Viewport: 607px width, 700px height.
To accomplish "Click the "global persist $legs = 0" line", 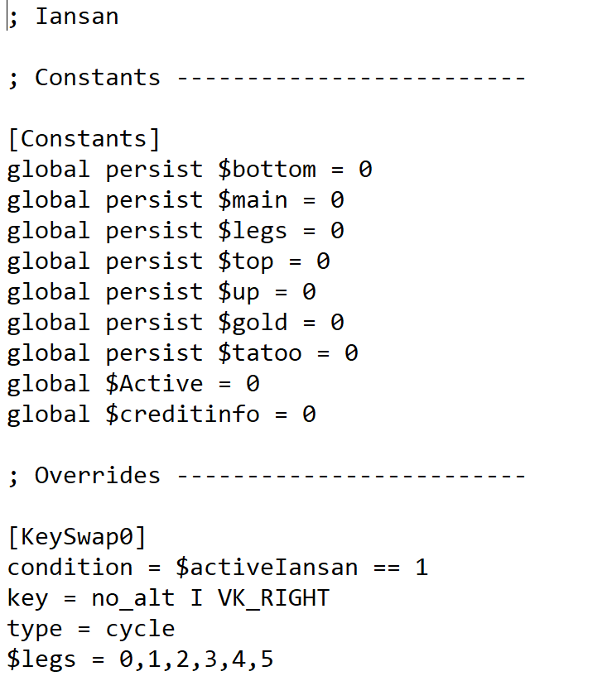I will point(175,230).
